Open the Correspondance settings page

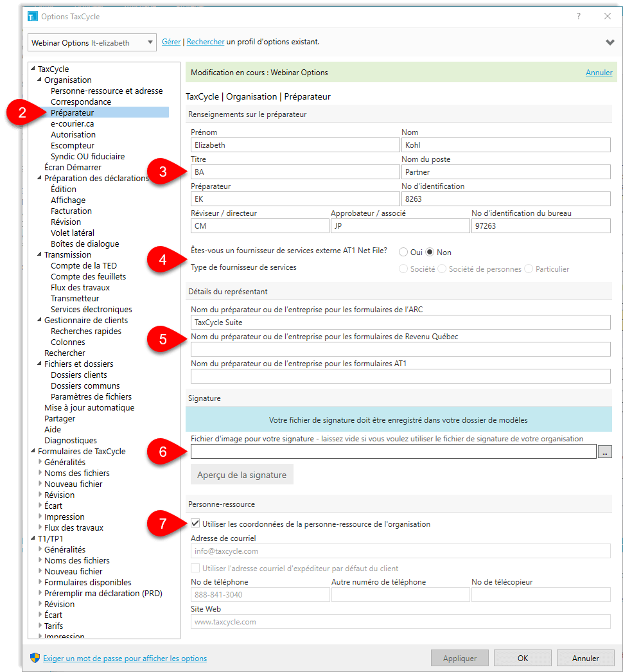(81, 102)
